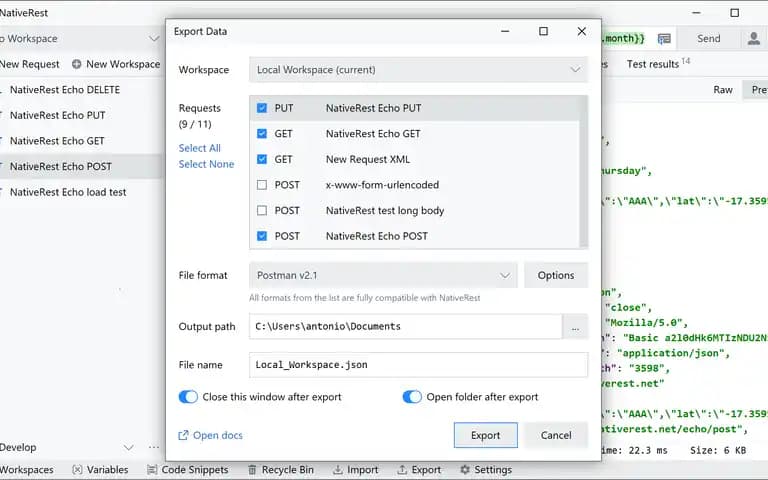Click the user profile icon near Send
768x480 pixels.
click(x=754, y=38)
